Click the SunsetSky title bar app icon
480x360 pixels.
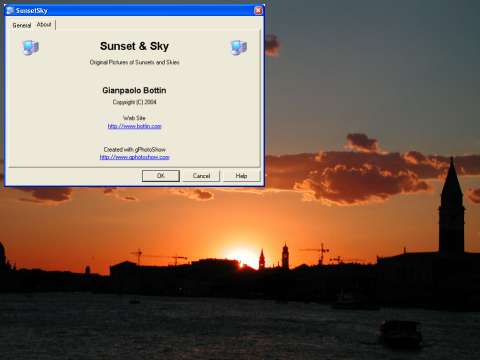coord(10,11)
